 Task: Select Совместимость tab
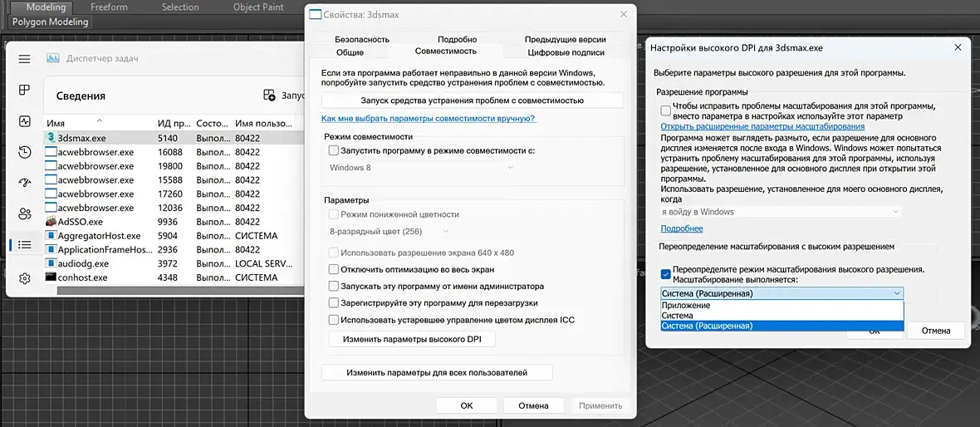pos(446,52)
